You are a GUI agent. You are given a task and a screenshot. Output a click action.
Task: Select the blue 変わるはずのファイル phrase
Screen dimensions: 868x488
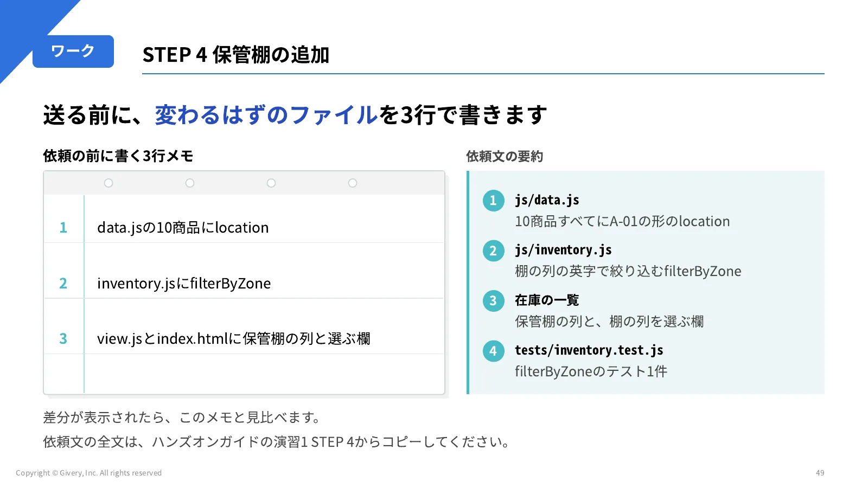(266, 115)
